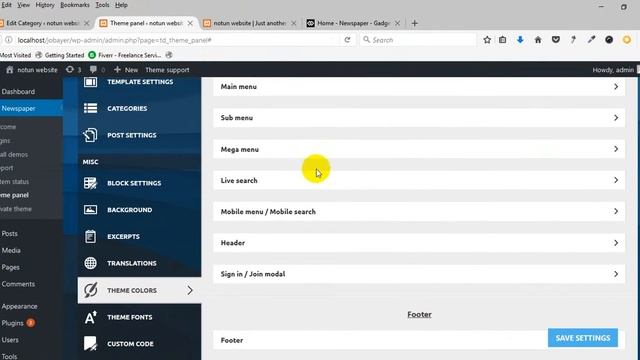This screenshot has width=640, height=360.
Task: Click the Categories list icon
Action: tap(90, 108)
